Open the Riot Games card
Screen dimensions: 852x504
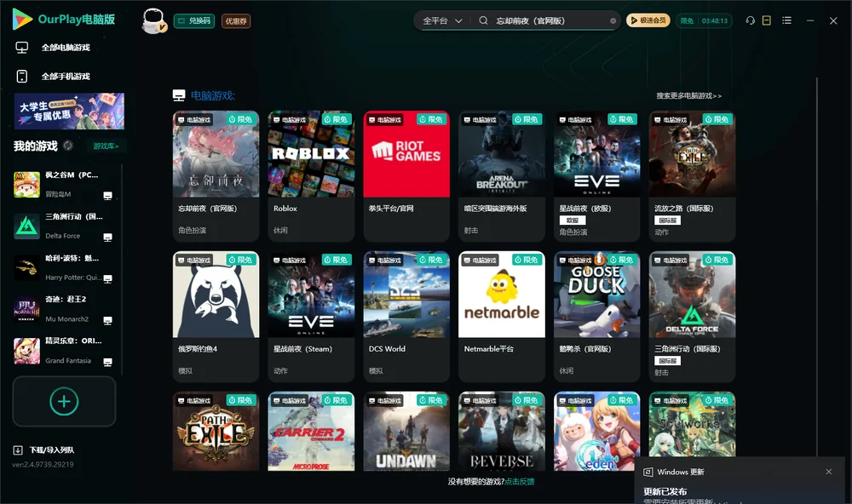406,176
